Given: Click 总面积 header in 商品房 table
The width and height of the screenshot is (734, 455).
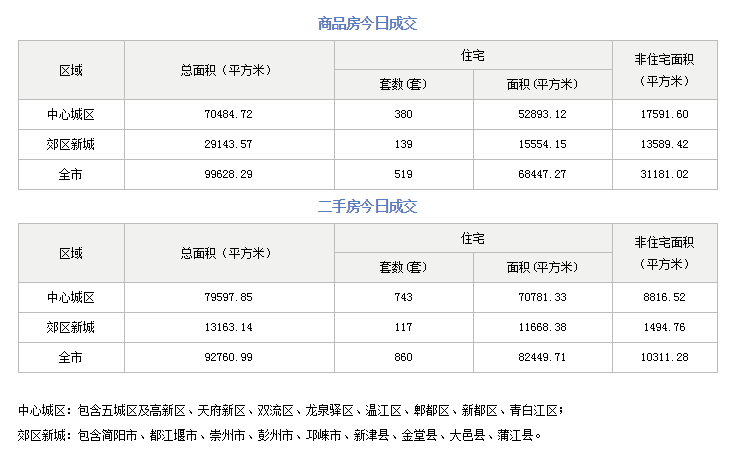Looking at the screenshot, I should pos(225,70).
